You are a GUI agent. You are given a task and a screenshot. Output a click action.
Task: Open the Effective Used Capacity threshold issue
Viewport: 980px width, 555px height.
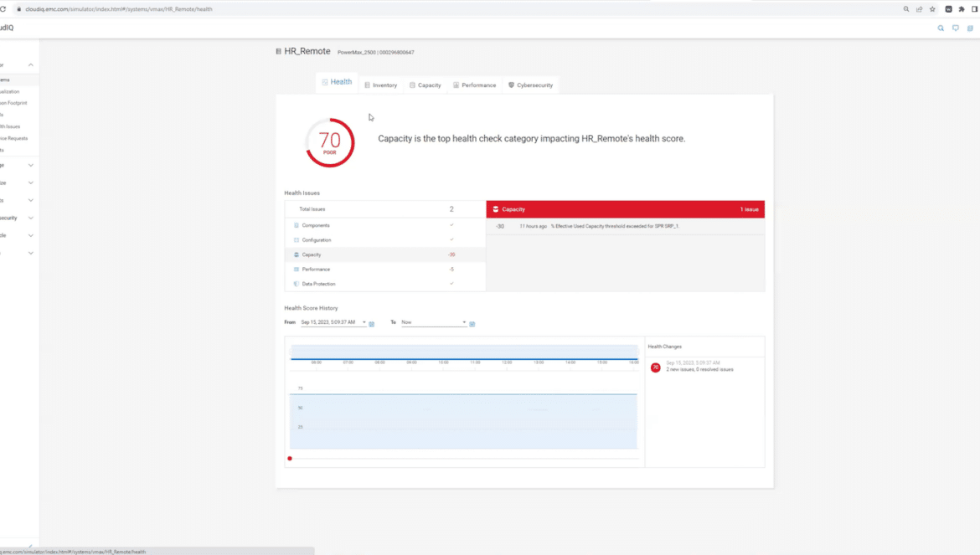coord(625,226)
